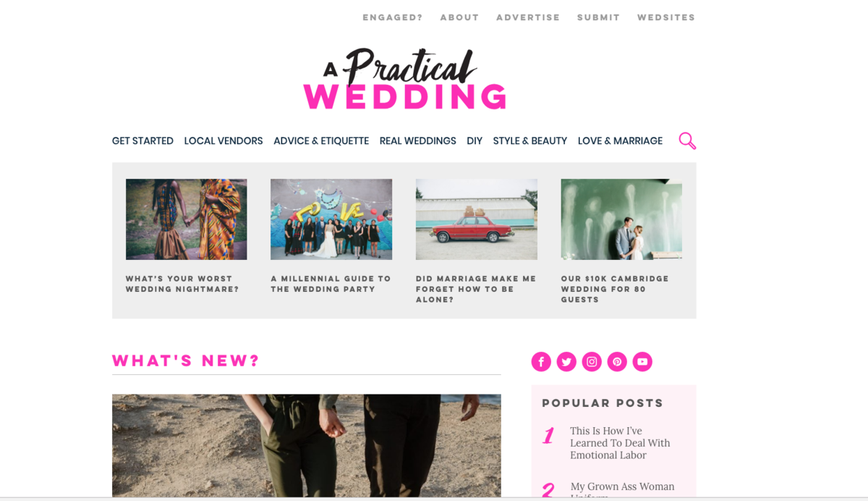Click the Engaged? link in the header
868x501 pixels.
(393, 17)
